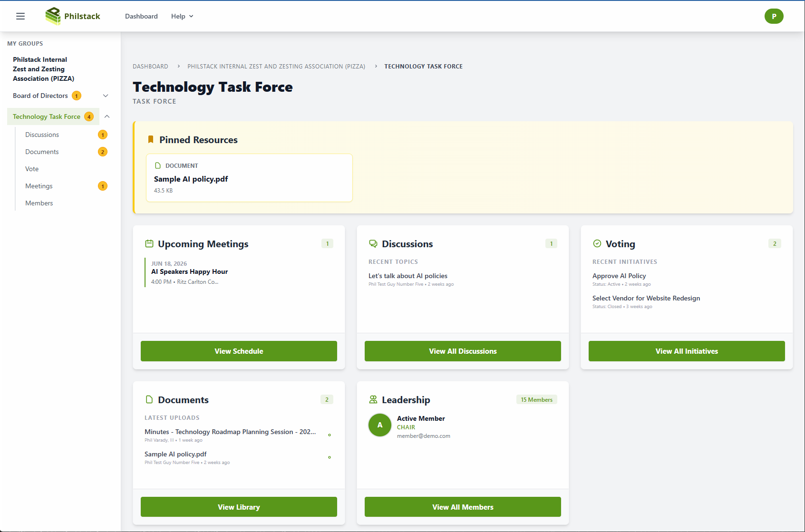Click the View Schedule button
805x532 pixels.
coord(238,351)
